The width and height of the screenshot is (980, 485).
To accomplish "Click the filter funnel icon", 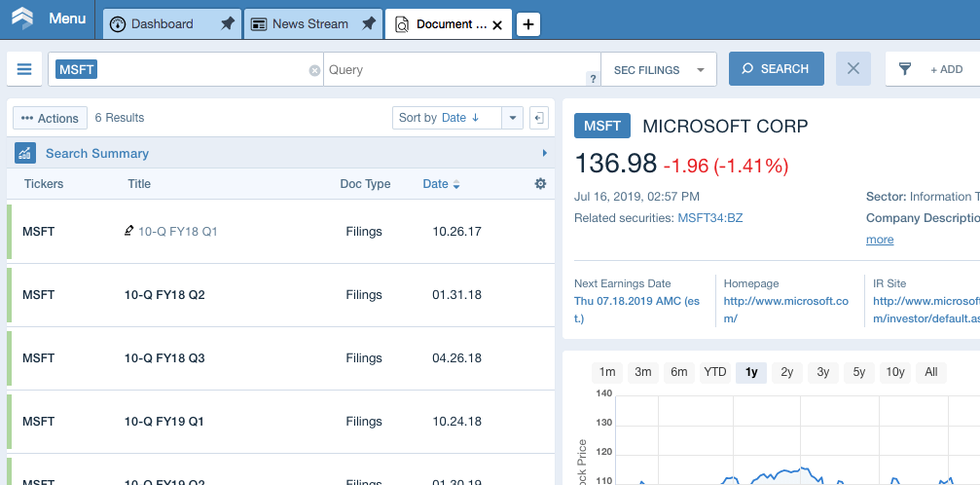I will pos(904,69).
